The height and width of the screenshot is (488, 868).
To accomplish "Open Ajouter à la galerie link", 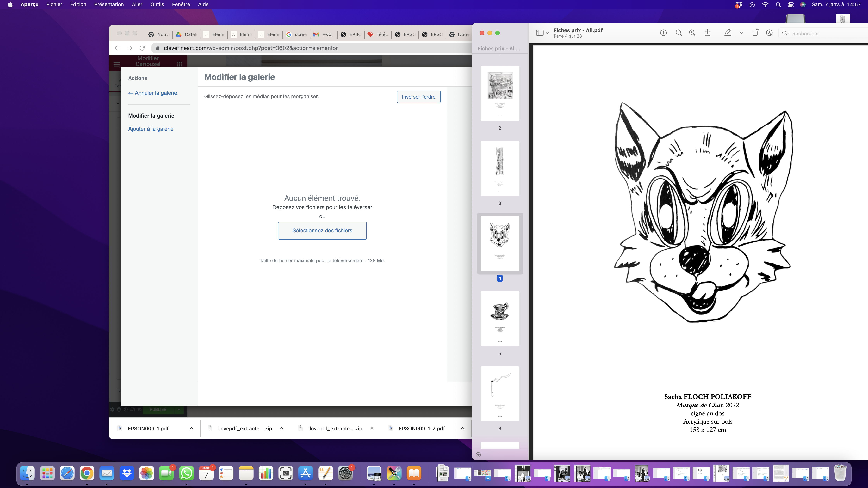I will point(151,129).
